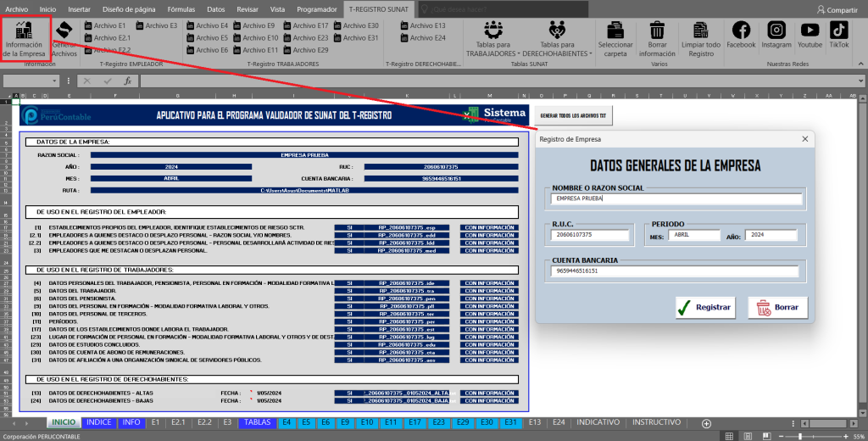The width and height of the screenshot is (868, 441).
Task: Switch to Normal view icon
Action: click(729, 437)
